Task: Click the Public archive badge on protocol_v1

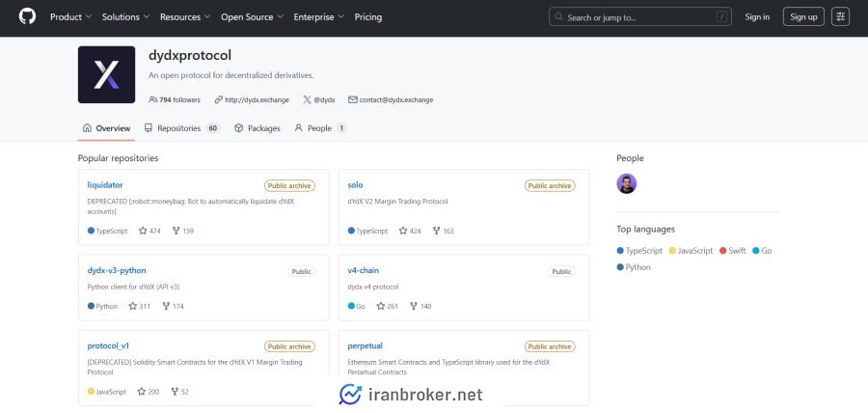Action: [x=289, y=346]
